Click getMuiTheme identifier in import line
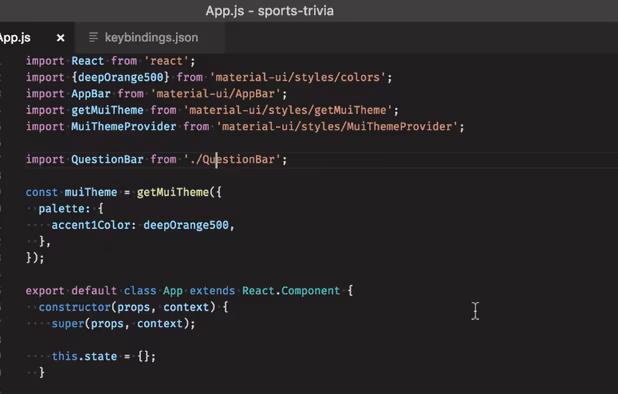618x394 pixels. tap(107, 110)
